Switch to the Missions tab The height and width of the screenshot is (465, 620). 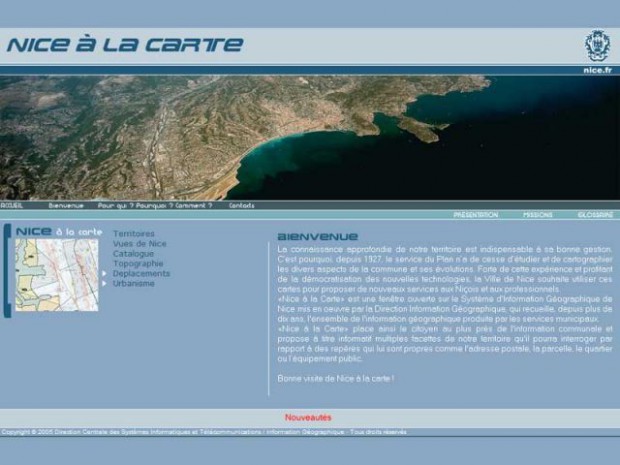(538, 215)
